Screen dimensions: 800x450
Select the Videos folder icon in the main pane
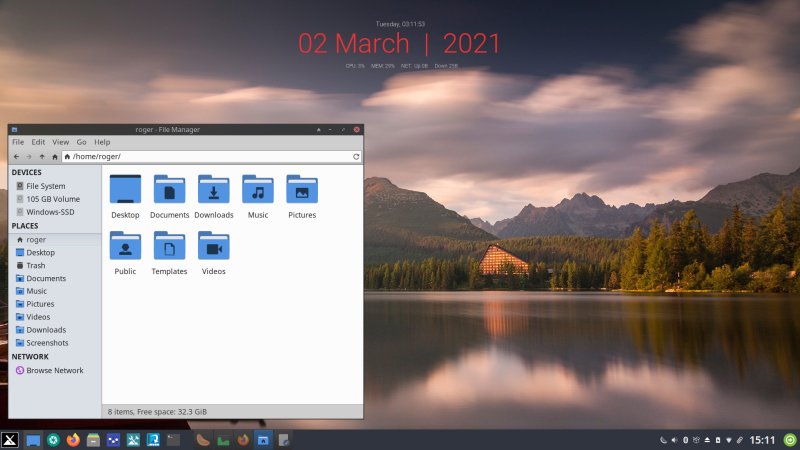coord(214,246)
